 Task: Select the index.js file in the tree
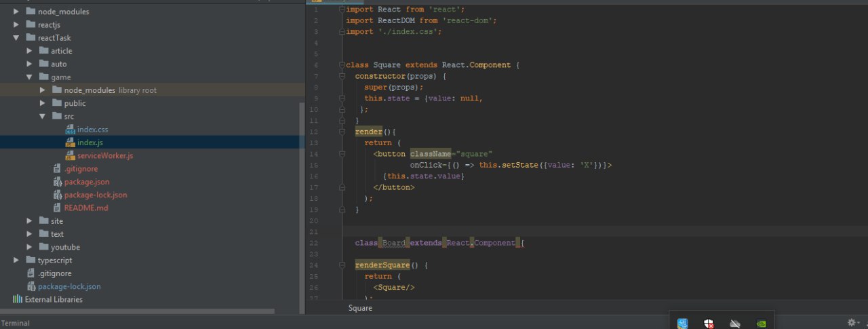tap(90, 142)
